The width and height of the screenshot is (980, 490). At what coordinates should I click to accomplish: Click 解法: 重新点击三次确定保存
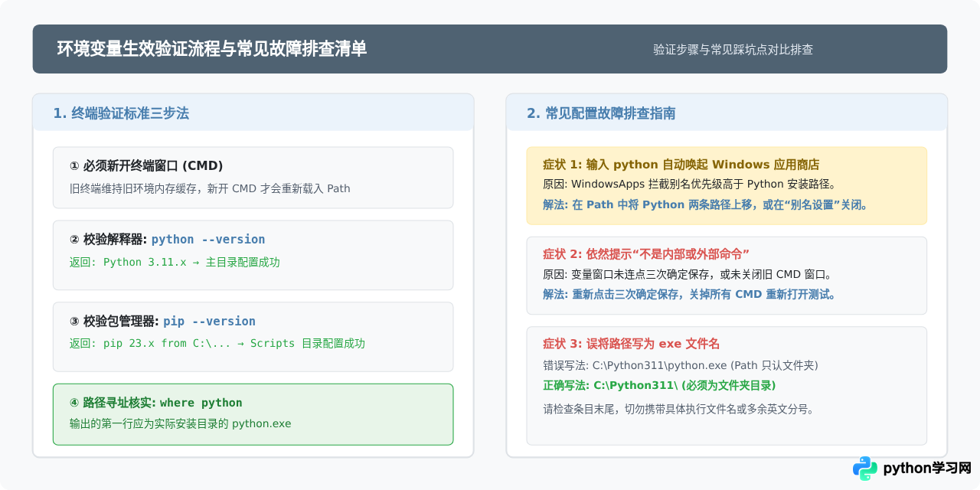[689, 294]
